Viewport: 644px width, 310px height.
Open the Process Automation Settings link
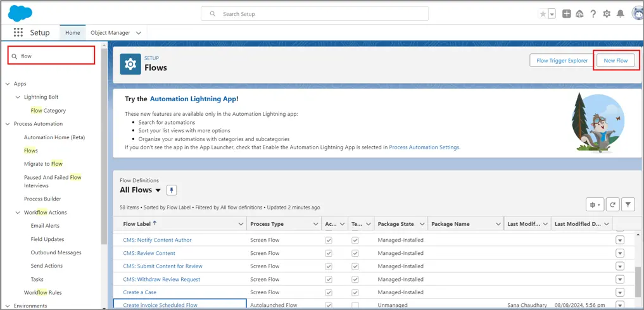coord(424,147)
